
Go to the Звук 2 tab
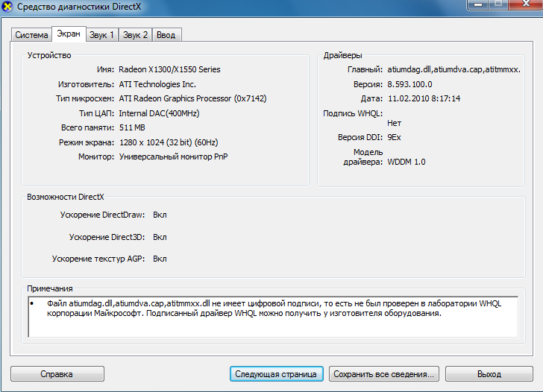(136, 35)
